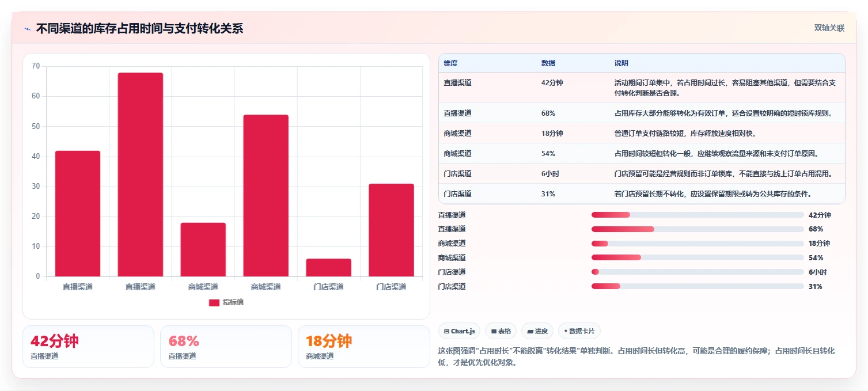Click the 表格 chip
Image resolution: width=868 pixels, height=391 pixels.
pyautogui.click(x=501, y=331)
